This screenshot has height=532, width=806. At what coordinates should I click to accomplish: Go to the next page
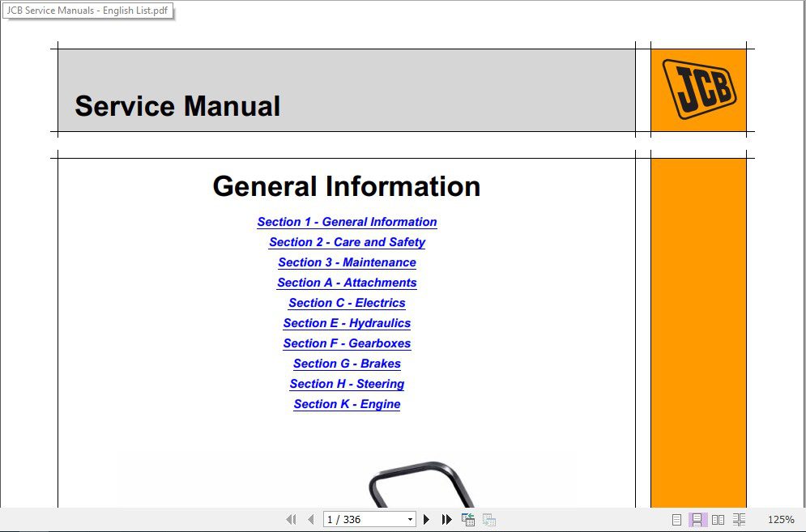[426, 520]
